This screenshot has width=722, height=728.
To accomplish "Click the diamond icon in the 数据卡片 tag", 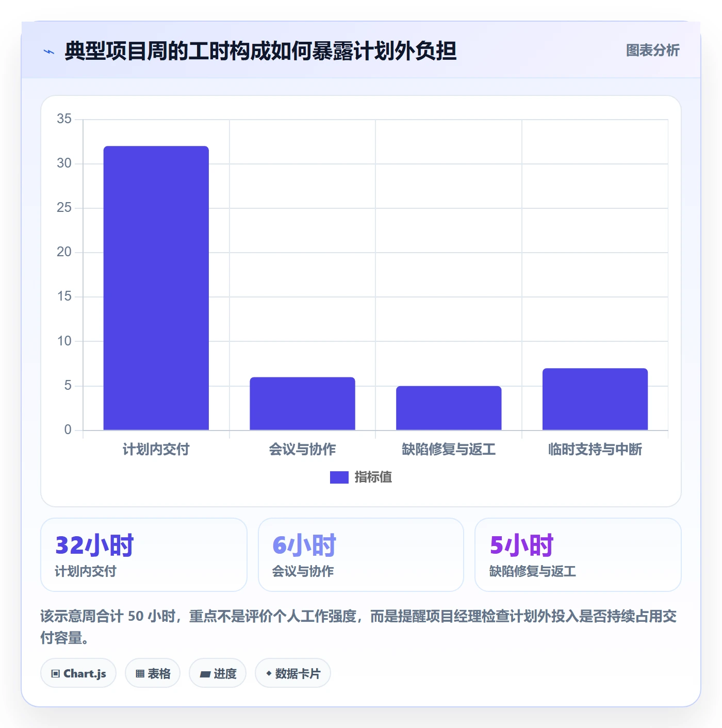I will click(269, 673).
